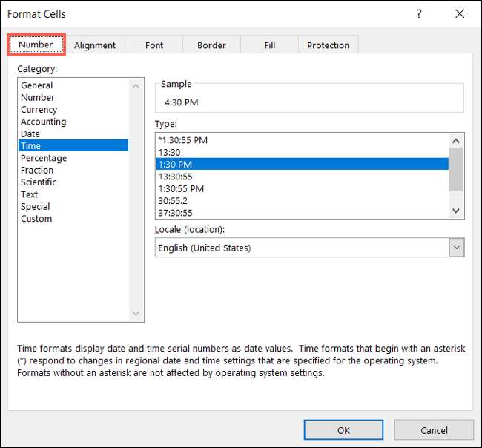Open the Font tab
Screen dimensions: 482x448
pyautogui.click(x=154, y=45)
